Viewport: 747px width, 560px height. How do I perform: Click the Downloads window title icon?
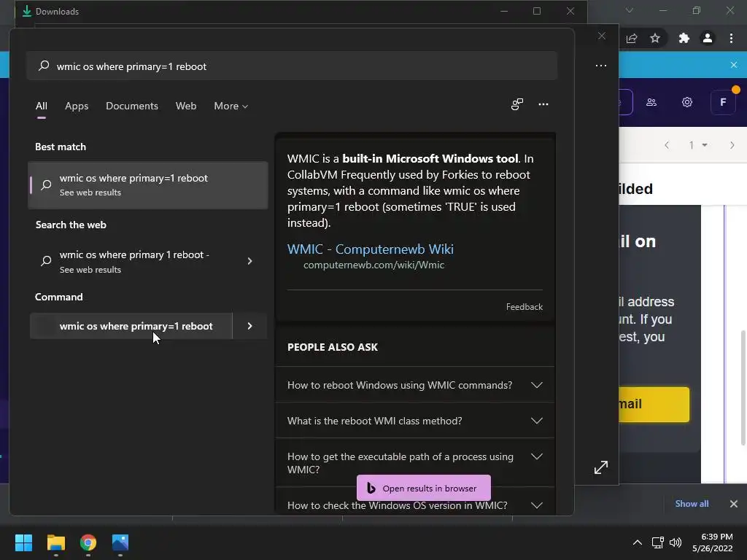(27, 11)
